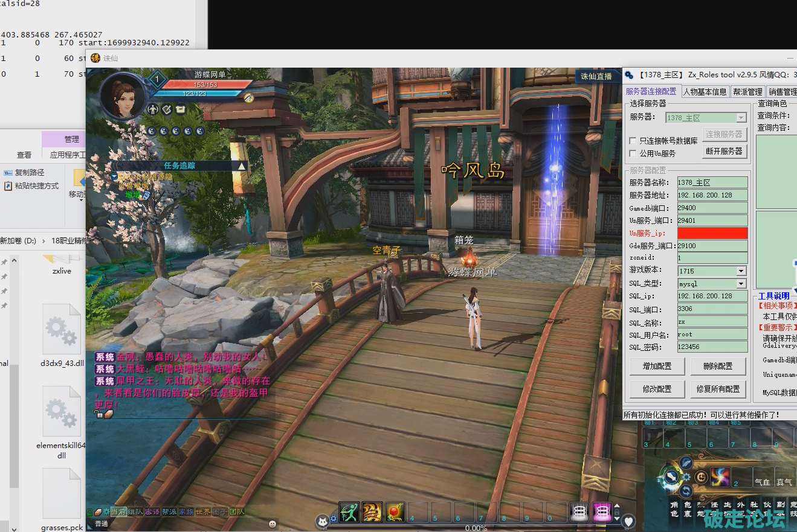This screenshot has height=532, width=797.
Task: Click the 修复所有配置 button
Action: tap(718, 389)
